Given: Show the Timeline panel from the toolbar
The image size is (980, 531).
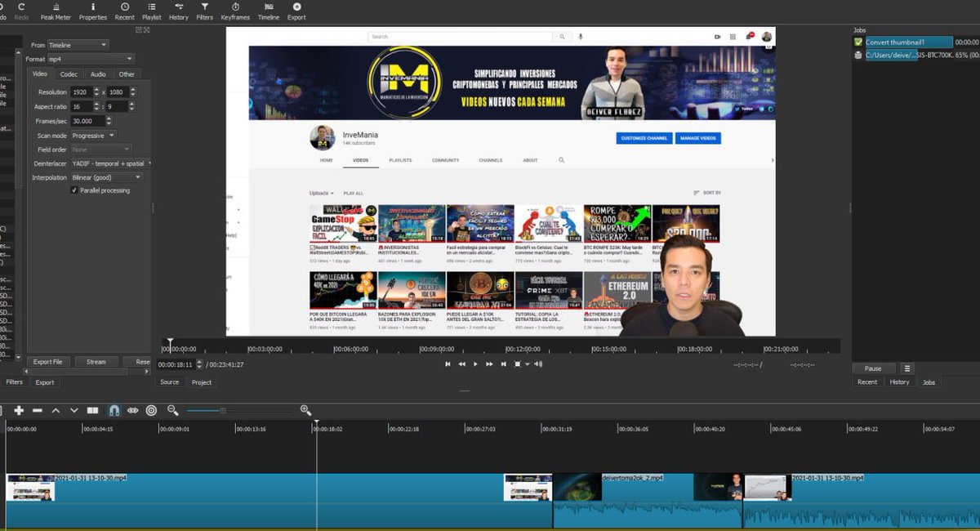Looking at the screenshot, I should coord(269,11).
